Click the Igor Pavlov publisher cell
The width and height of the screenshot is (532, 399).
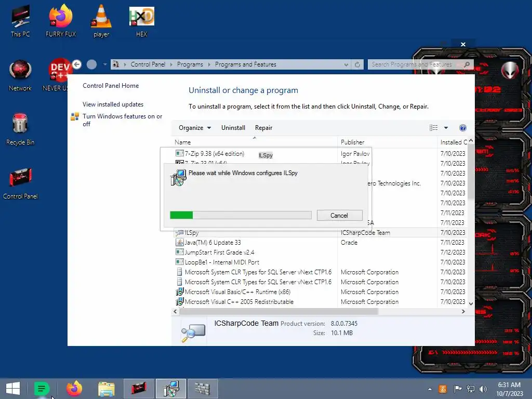[x=355, y=154]
